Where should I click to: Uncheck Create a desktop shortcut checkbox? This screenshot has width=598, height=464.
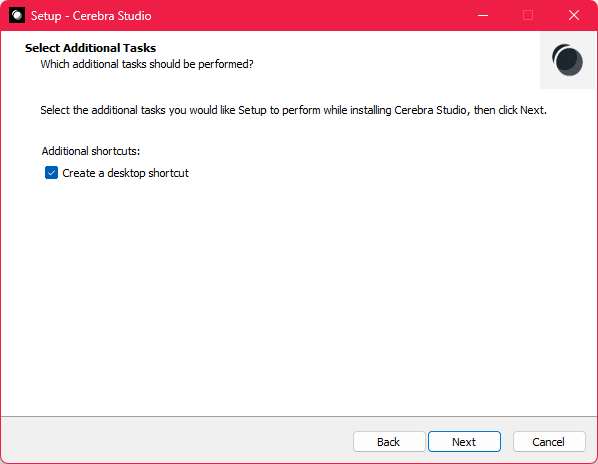(51, 173)
